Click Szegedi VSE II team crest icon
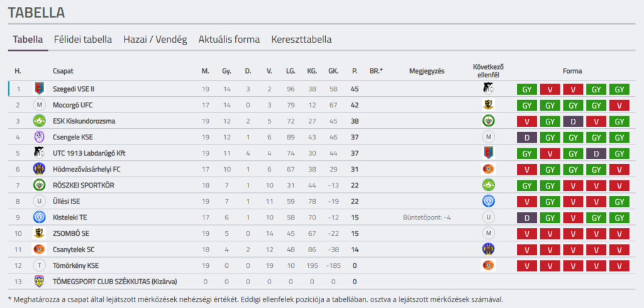 pyautogui.click(x=40, y=89)
